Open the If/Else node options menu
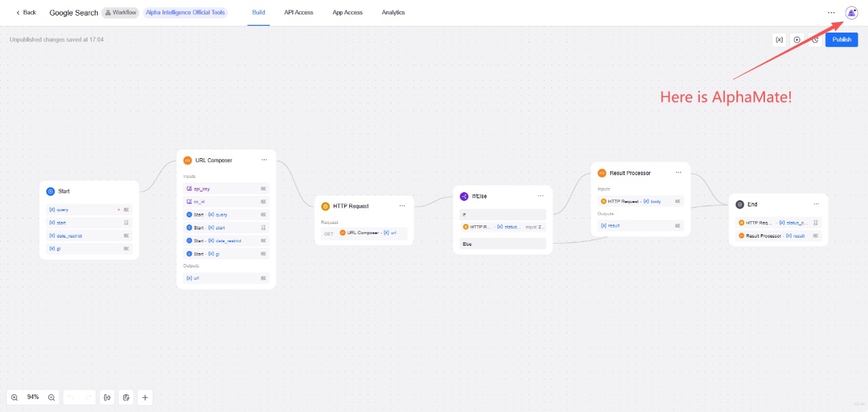The height and width of the screenshot is (412, 868). tap(540, 196)
